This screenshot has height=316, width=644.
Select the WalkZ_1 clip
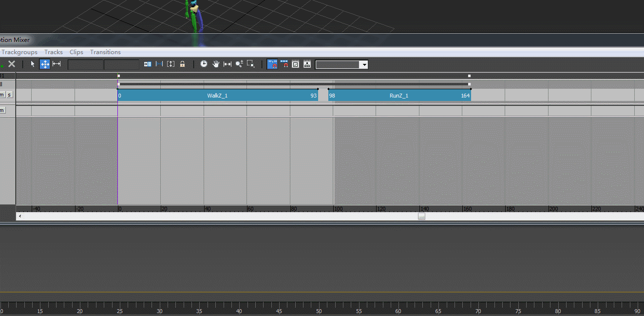217,96
